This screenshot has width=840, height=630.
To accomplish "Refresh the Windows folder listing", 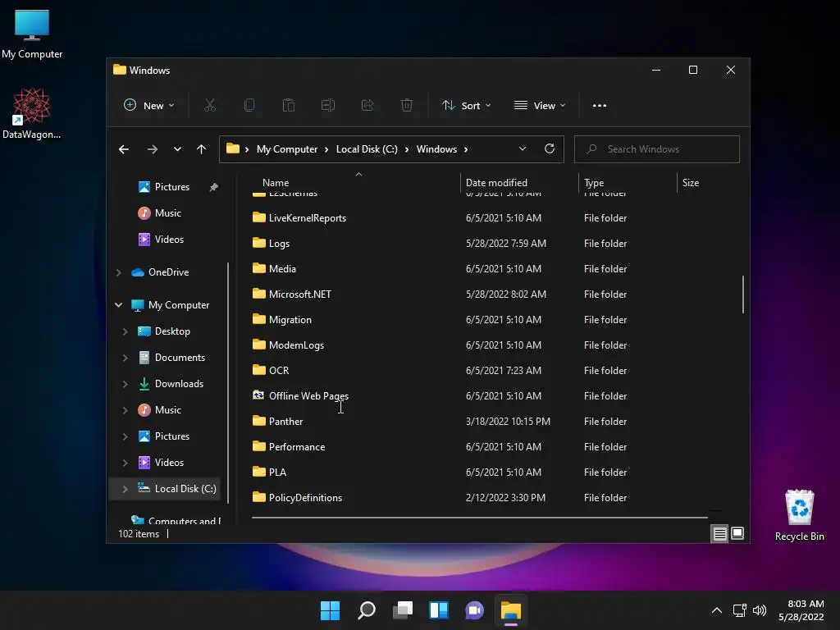I will 549,149.
